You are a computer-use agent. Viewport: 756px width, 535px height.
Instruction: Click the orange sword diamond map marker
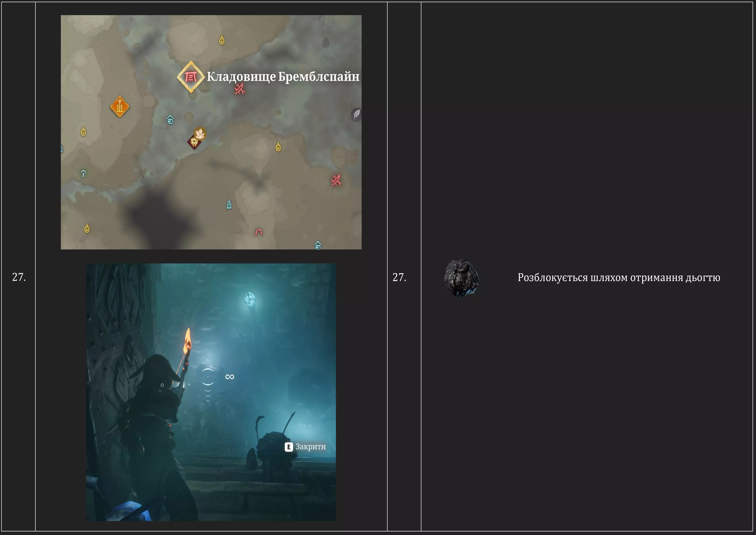click(119, 107)
